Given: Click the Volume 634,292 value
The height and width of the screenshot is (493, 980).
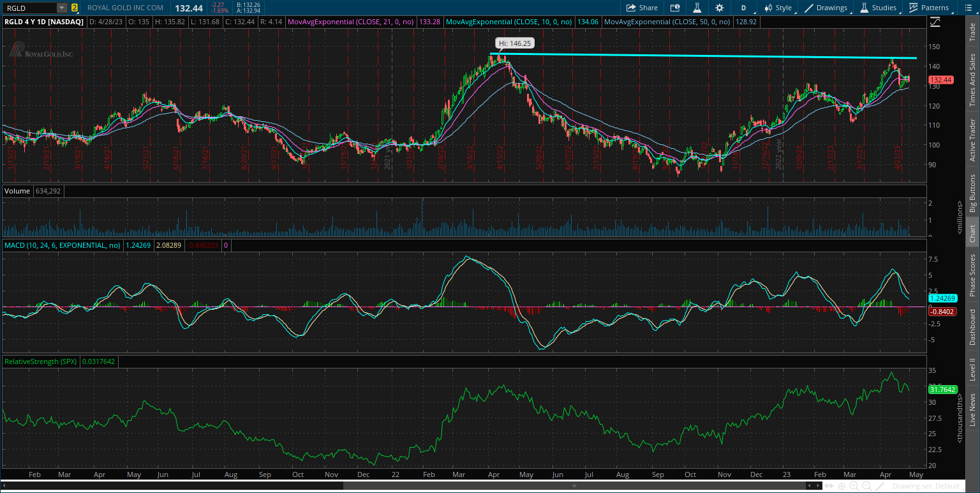Looking at the screenshot, I should 47,191.
